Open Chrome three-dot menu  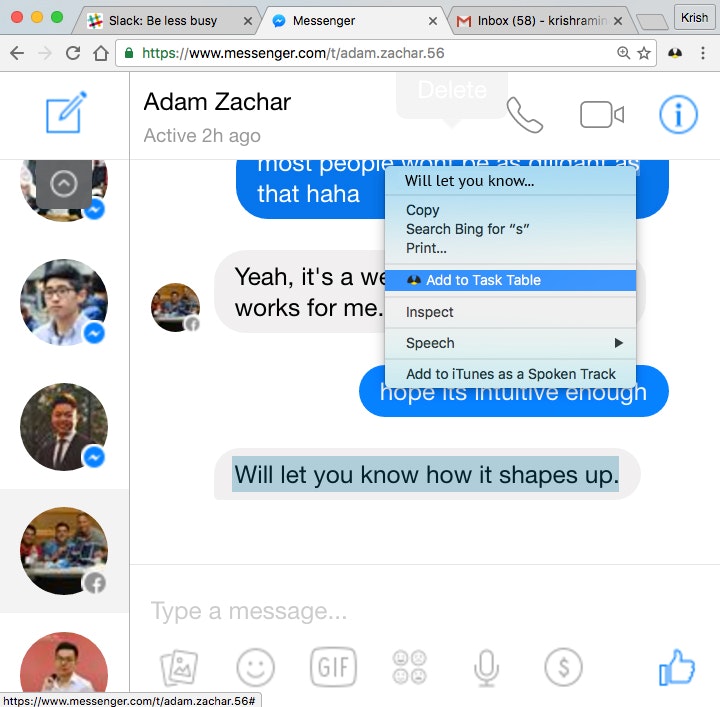703,53
